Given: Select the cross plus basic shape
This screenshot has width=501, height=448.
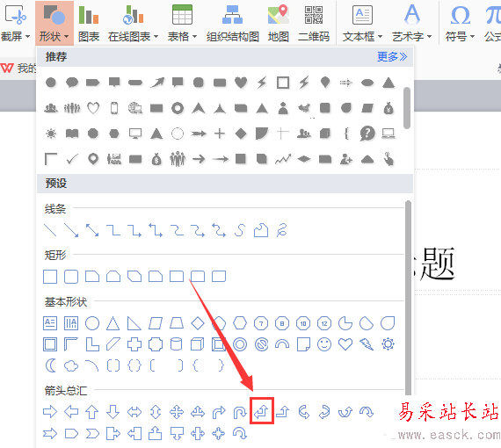Looking at the screenshot, I should pos(134,344).
